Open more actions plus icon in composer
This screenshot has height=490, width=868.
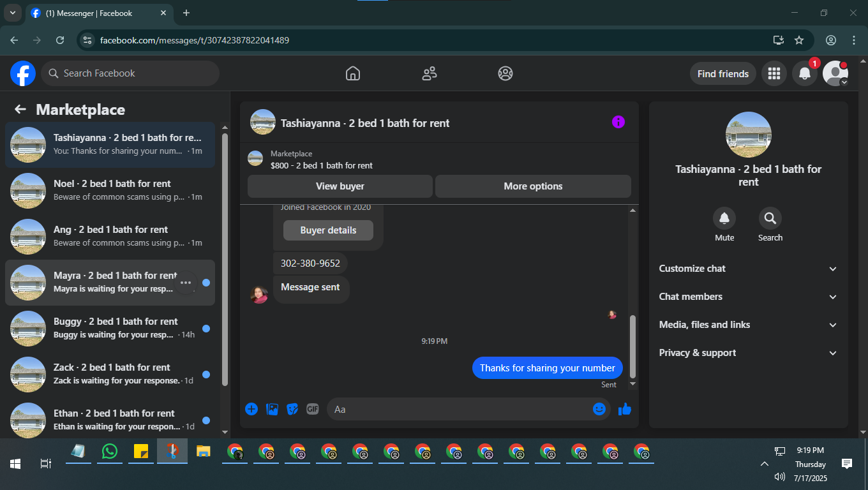coord(251,409)
